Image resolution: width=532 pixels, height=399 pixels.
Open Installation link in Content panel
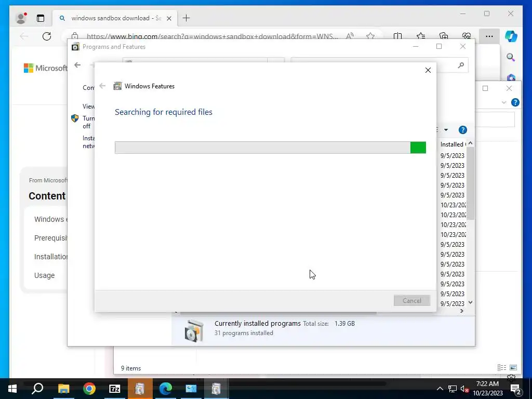click(50, 257)
